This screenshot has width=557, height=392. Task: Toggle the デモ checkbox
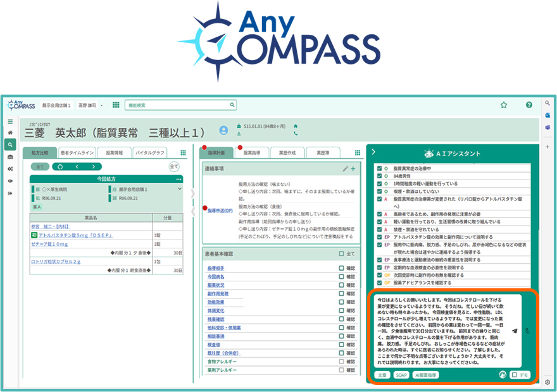(x=515, y=375)
